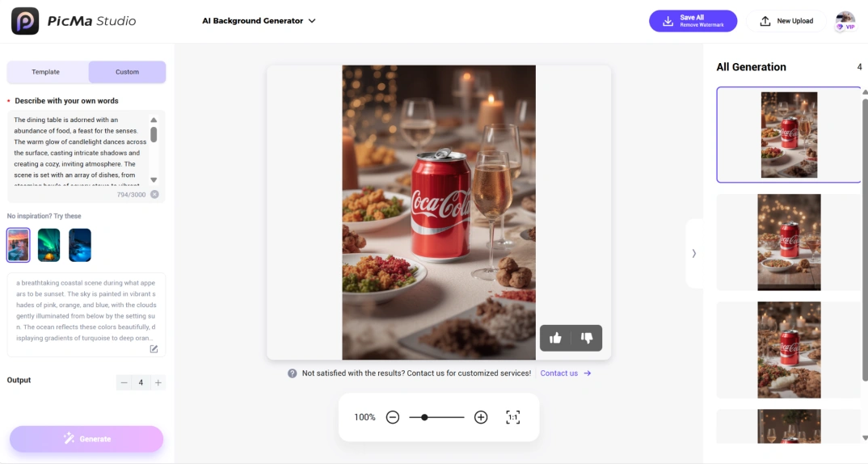Select the third generated image thumbnail

(789, 350)
